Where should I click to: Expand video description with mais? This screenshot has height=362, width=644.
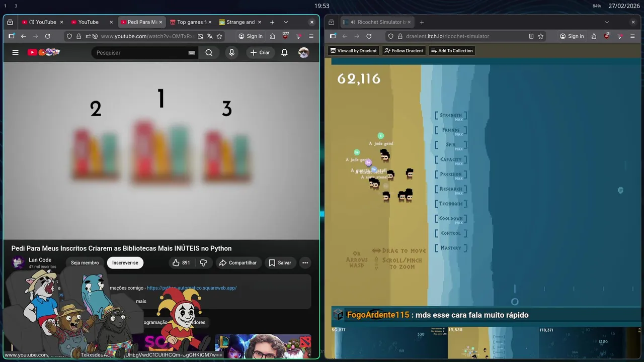pyautogui.click(x=141, y=301)
